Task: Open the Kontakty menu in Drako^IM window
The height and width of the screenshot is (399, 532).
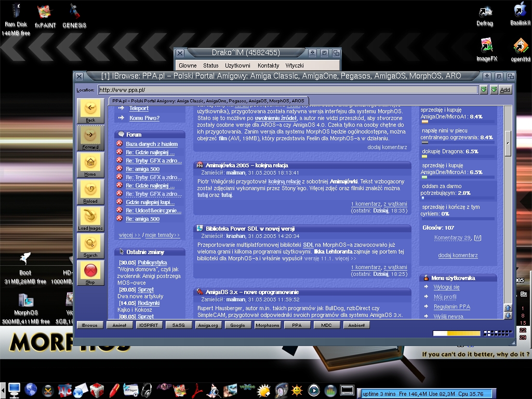Action: click(269, 65)
